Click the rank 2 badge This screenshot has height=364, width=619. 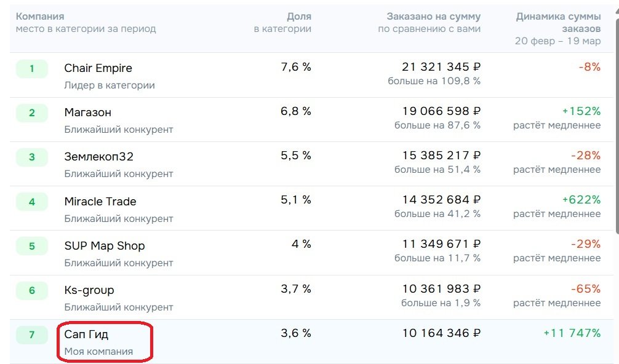[x=32, y=113]
